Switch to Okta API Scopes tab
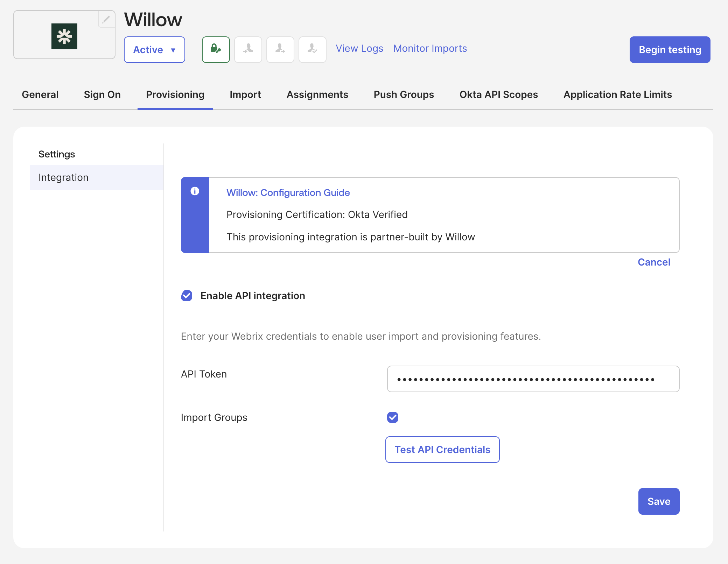 click(499, 94)
